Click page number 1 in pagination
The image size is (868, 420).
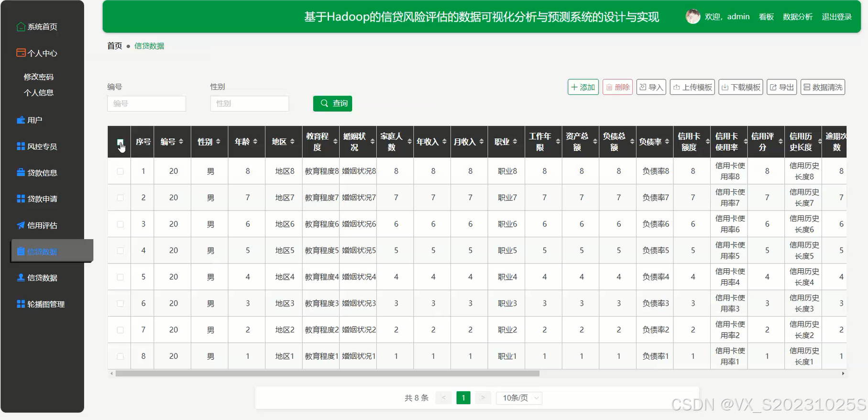463,398
